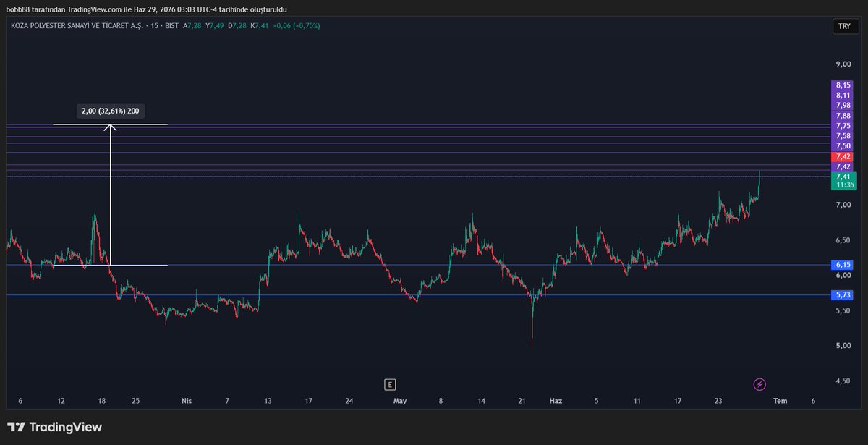Click the blue 5,73 level label

[843, 295]
